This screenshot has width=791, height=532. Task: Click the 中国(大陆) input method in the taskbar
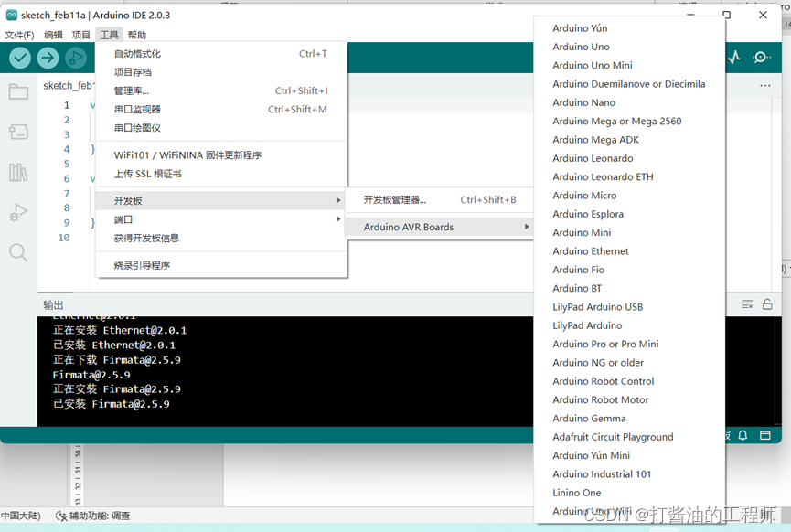tap(20, 516)
